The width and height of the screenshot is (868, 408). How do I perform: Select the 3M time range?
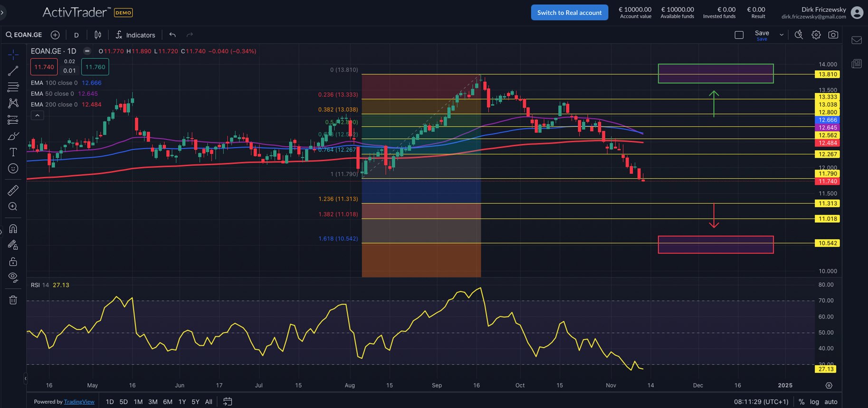(x=153, y=402)
